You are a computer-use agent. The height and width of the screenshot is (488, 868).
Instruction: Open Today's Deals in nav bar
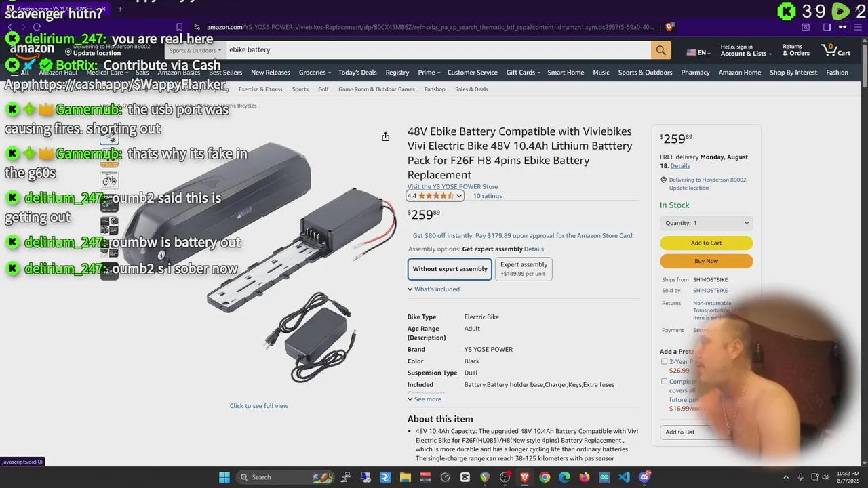(357, 73)
